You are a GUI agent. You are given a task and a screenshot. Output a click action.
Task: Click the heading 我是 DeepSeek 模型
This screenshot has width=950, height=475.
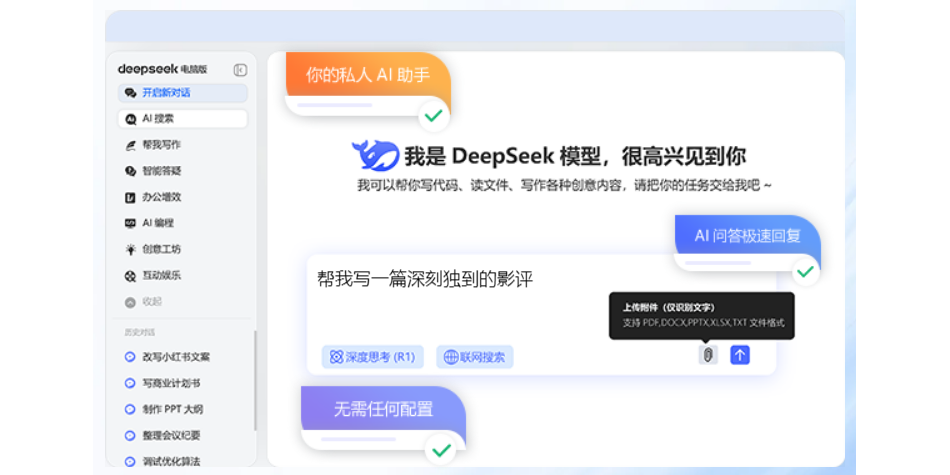coord(575,156)
